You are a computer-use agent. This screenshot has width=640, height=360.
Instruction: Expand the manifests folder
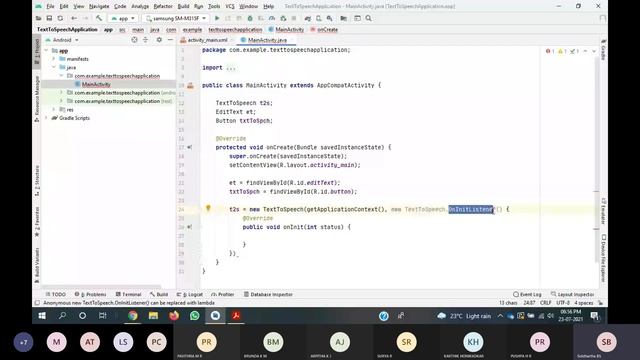[54, 59]
